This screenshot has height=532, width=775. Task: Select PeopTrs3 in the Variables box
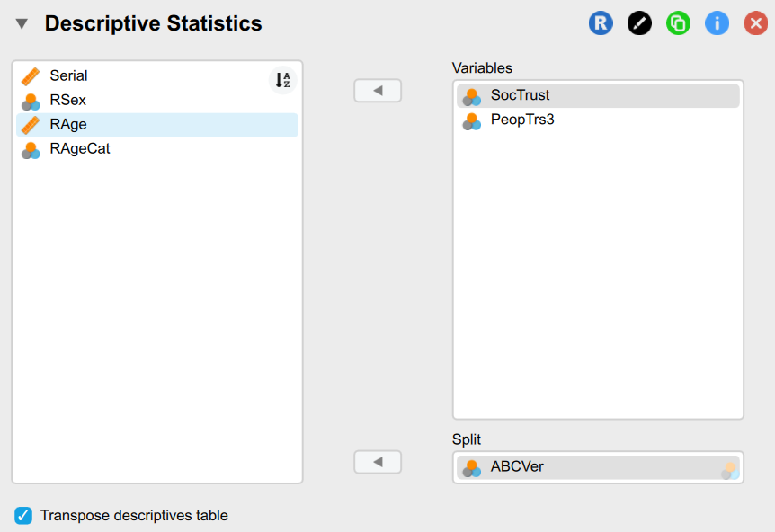click(x=522, y=120)
